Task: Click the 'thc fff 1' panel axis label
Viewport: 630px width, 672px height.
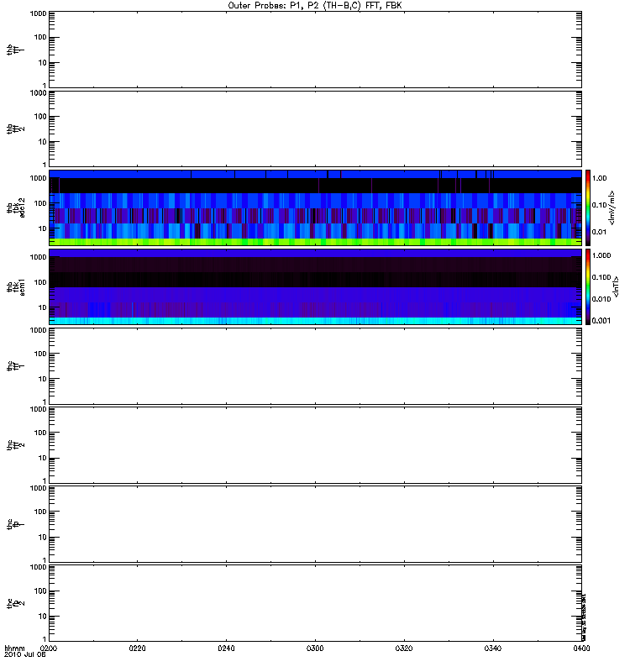Action: pyautogui.click(x=15, y=366)
